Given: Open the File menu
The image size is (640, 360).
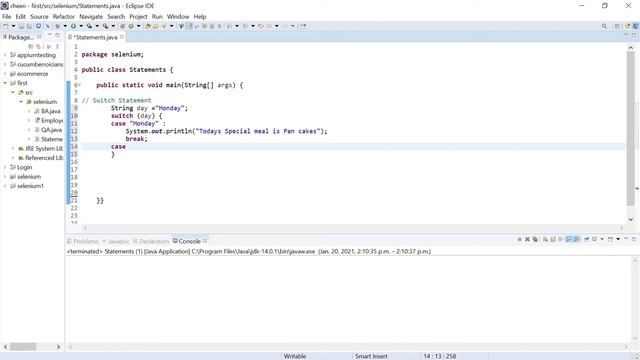Looking at the screenshot, I should pyautogui.click(x=7, y=17).
